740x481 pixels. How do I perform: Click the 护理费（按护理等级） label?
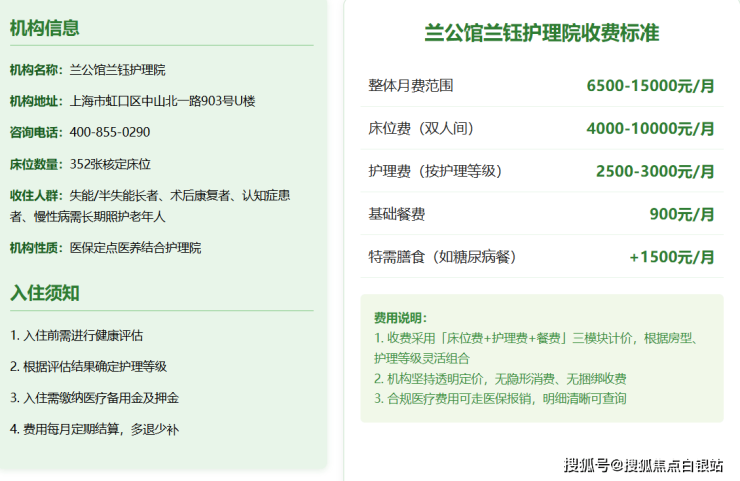click(435, 171)
